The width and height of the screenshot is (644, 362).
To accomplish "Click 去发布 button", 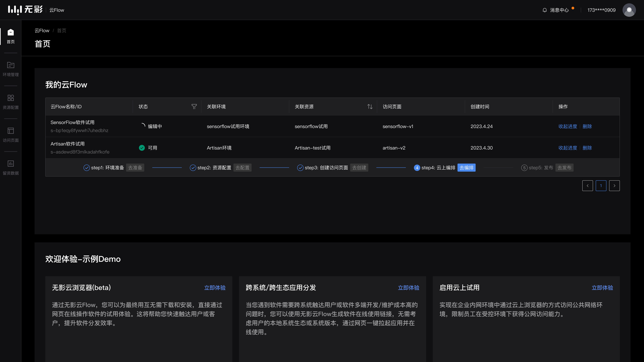I will tap(565, 168).
